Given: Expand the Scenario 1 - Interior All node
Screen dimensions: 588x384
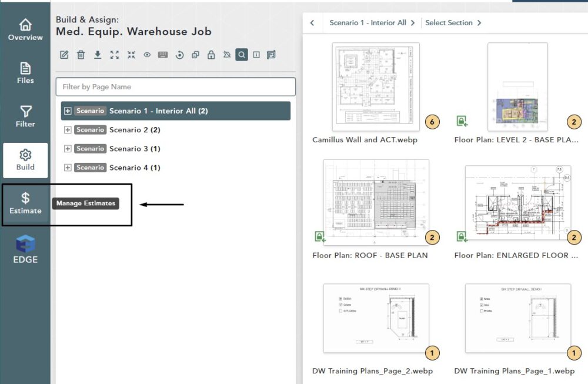Looking at the screenshot, I should click(68, 111).
